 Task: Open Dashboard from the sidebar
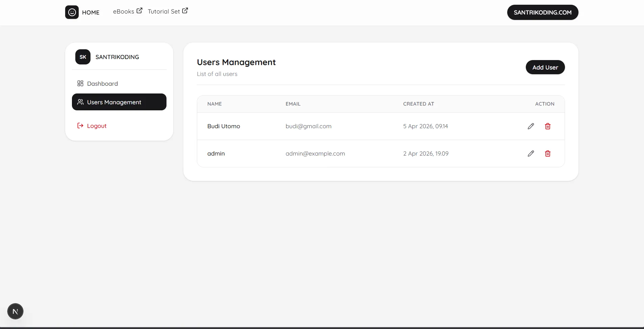pyautogui.click(x=119, y=83)
